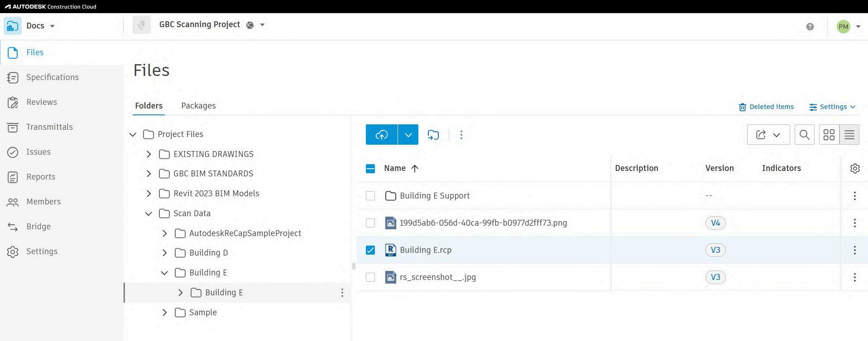Open Bridge in the sidebar

point(38,227)
